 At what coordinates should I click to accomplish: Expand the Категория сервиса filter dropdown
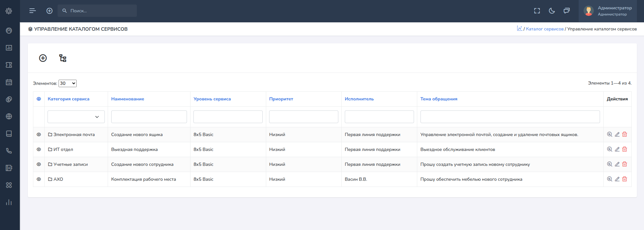pyautogui.click(x=76, y=117)
